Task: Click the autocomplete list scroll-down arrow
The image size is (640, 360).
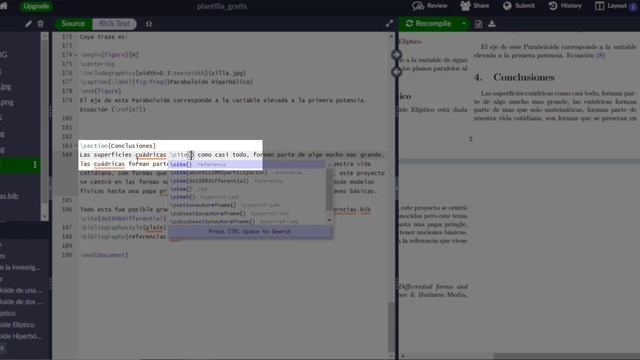Action: tap(329, 220)
